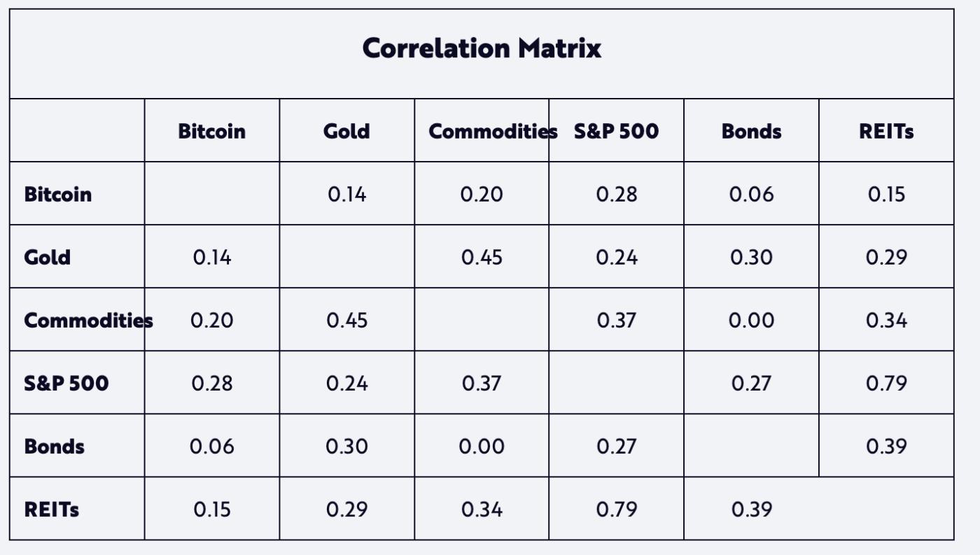Click 0.79 in the S&P 500 row
The width and height of the screenshot is (980, 555).
886,383
